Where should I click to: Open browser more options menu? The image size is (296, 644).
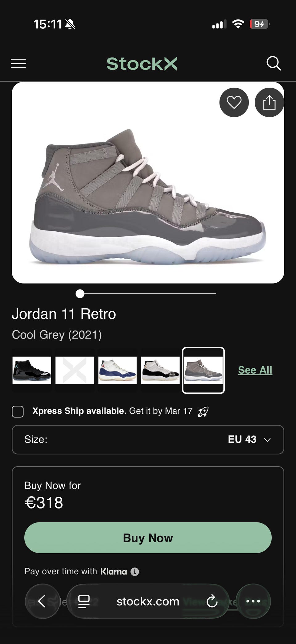(253, 601)
